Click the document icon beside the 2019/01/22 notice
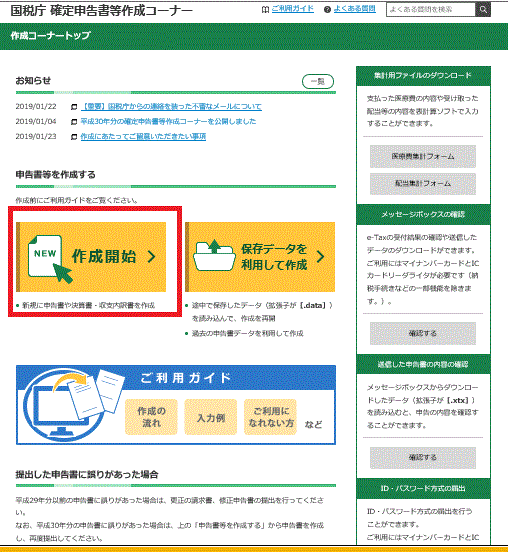Image resolution: width=508 pixels, height=552 pixels. tap(74, 107)
